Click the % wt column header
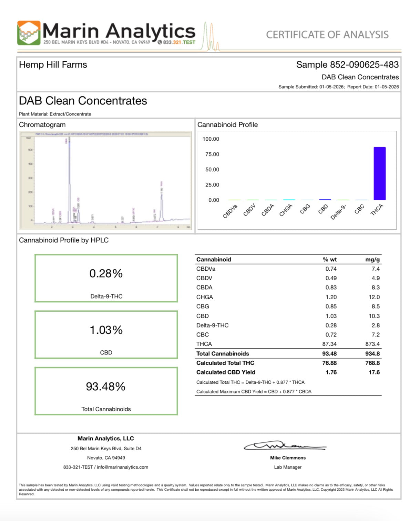Screen dimensions: 420x521 coord(329,260)
